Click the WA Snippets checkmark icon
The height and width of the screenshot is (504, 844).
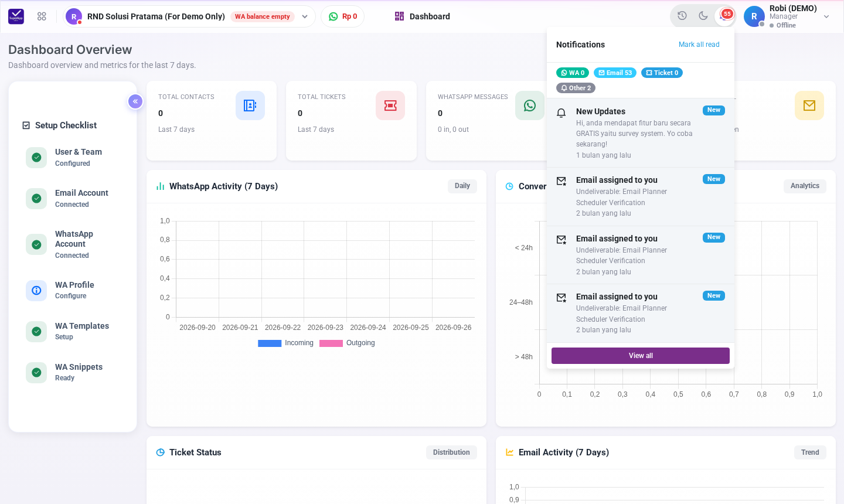coord(36,372)
